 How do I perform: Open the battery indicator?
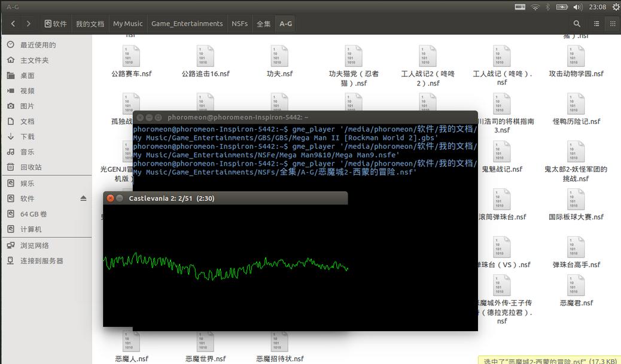tap(562, 7)
